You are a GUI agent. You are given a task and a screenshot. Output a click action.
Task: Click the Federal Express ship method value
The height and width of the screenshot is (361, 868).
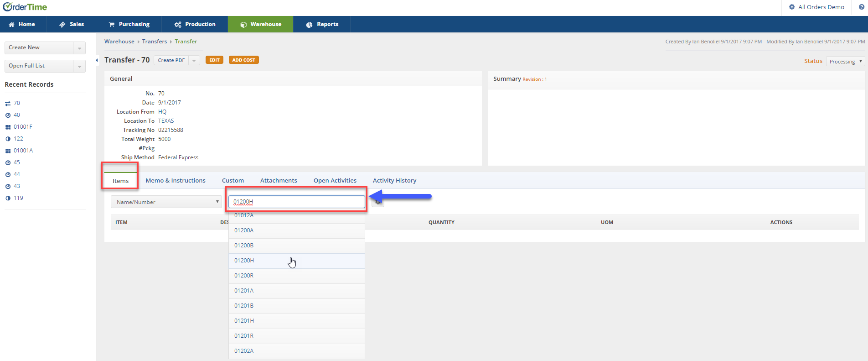(178, 157)
